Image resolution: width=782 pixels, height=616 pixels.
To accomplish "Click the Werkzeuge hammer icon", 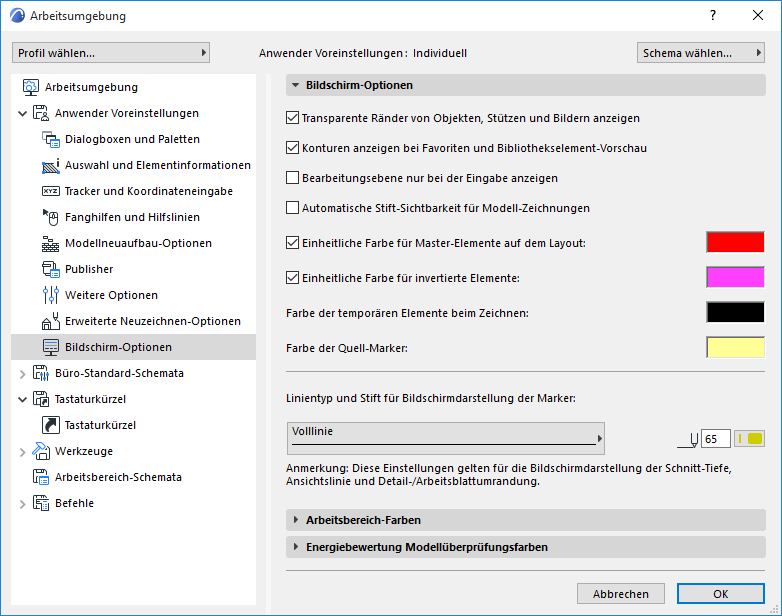I will click(40, 451).
